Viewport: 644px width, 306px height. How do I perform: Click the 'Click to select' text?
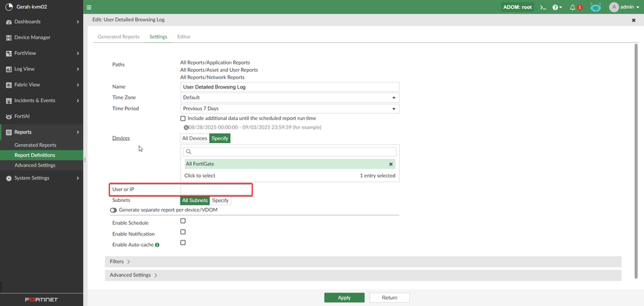pos(200,175)
